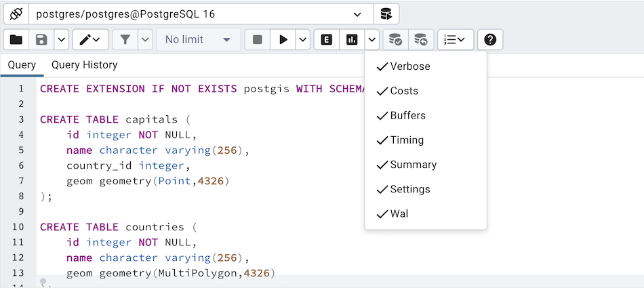
Task: Open the new query tool database icon
Action: coord(386,14)
